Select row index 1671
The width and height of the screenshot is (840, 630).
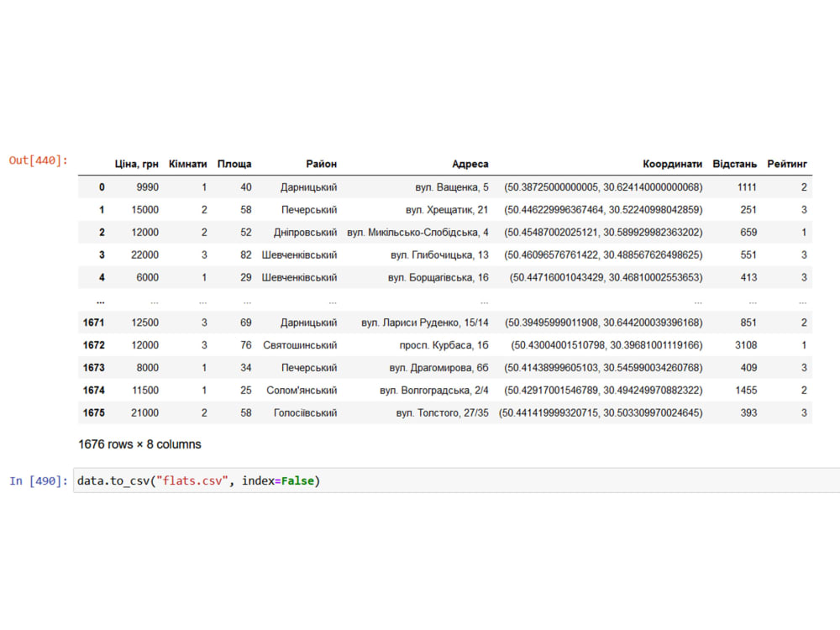[x=94, y=323]
